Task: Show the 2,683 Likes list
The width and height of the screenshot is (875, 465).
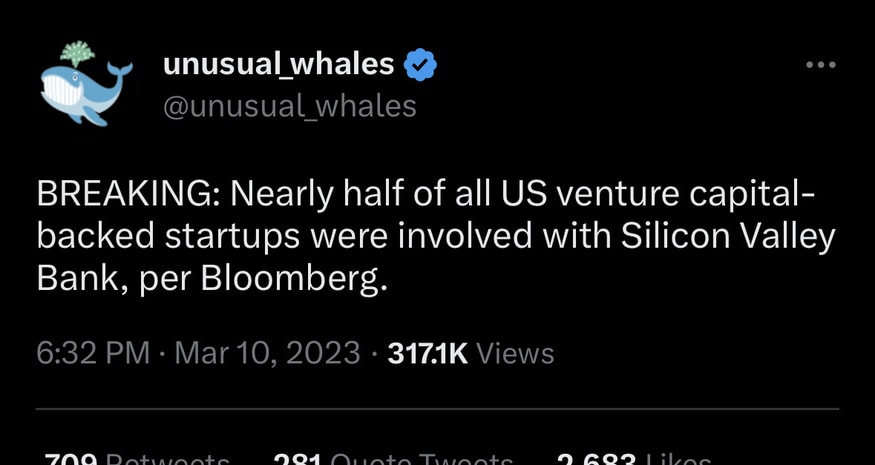Action: tap(633, 458)
